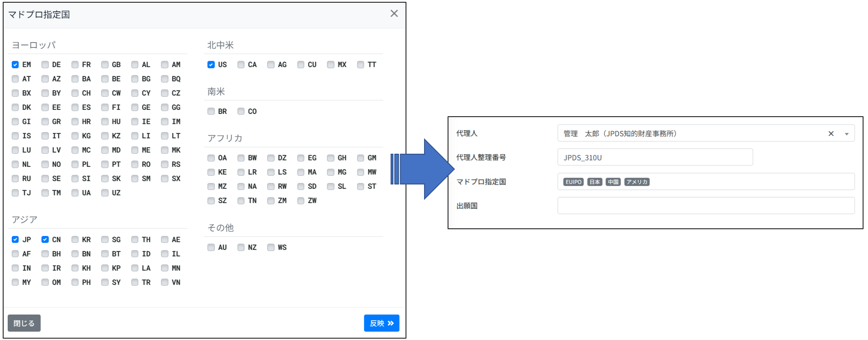
Task: Check the NZ checkbox
Action: pyautogui.click(x=241, y=247)
